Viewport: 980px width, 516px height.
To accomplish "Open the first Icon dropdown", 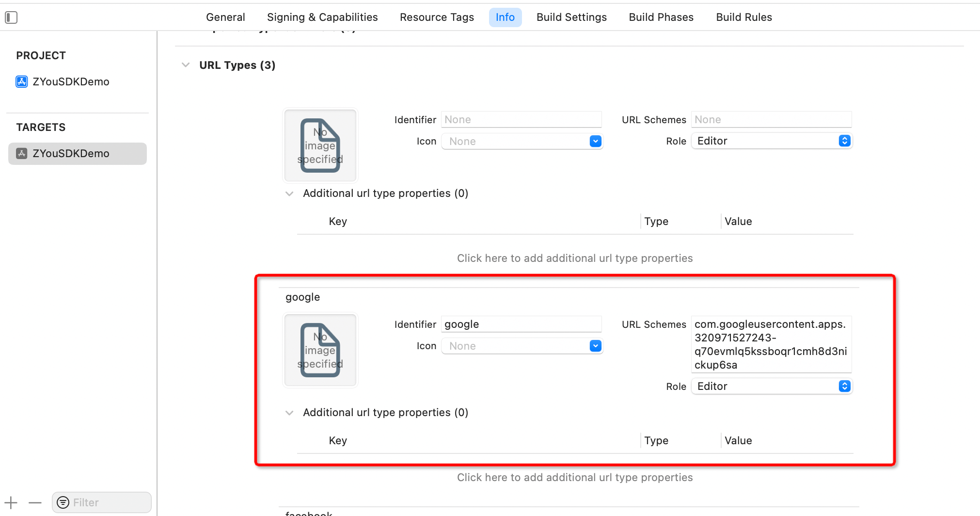I will [595, 141].
